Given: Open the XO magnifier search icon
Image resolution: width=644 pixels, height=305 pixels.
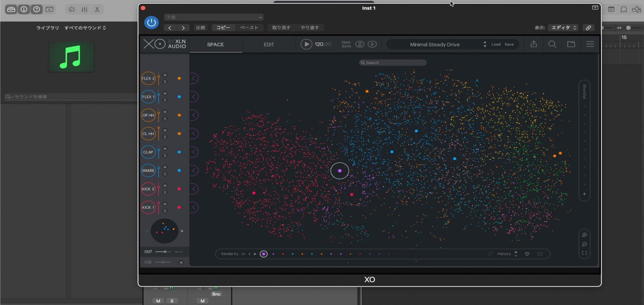Looking at the screenshot, I should (x=553, y=44).
